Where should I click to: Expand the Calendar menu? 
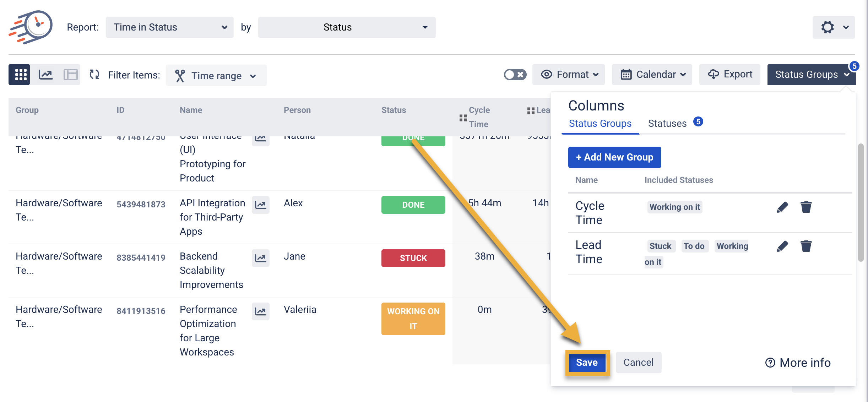click(652, 75)
